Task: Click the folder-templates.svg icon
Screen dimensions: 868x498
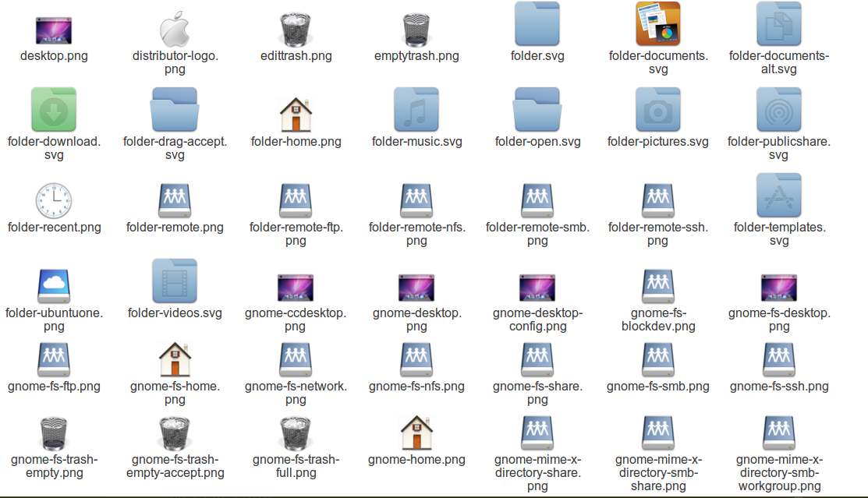Action: pos(779,195)
